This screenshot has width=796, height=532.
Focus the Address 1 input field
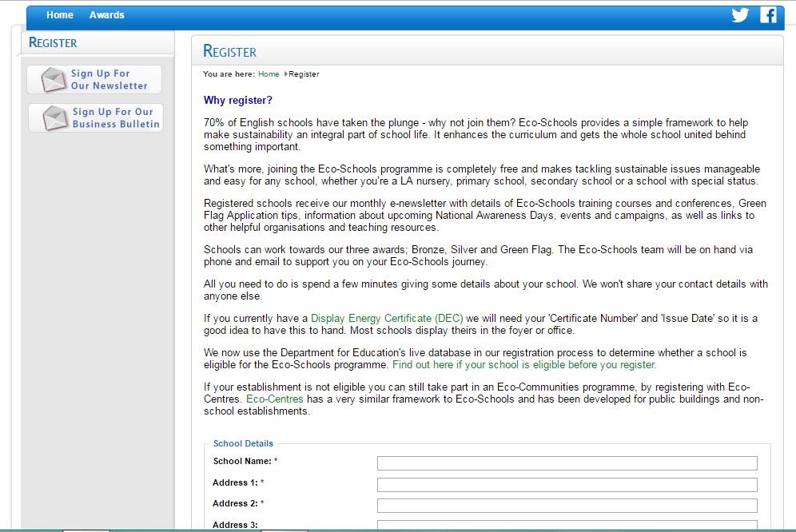click(x=567, y=485)
